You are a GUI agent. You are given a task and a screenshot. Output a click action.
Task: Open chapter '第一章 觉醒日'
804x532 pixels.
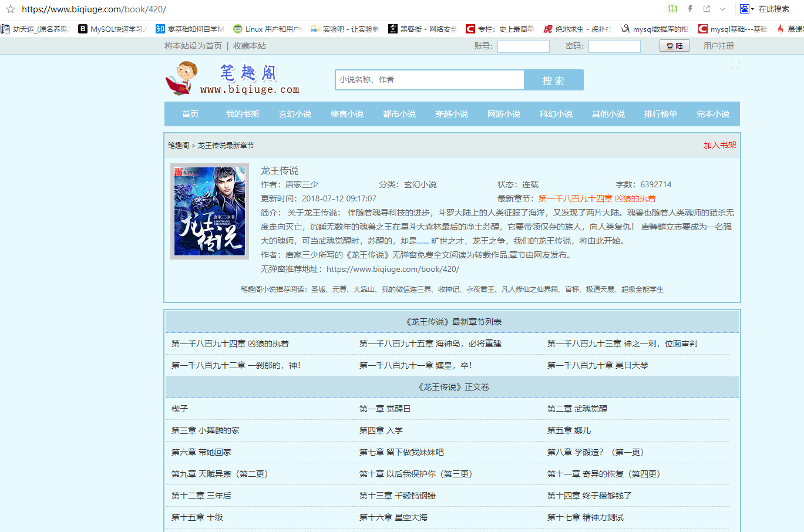(x=385, y=409)
